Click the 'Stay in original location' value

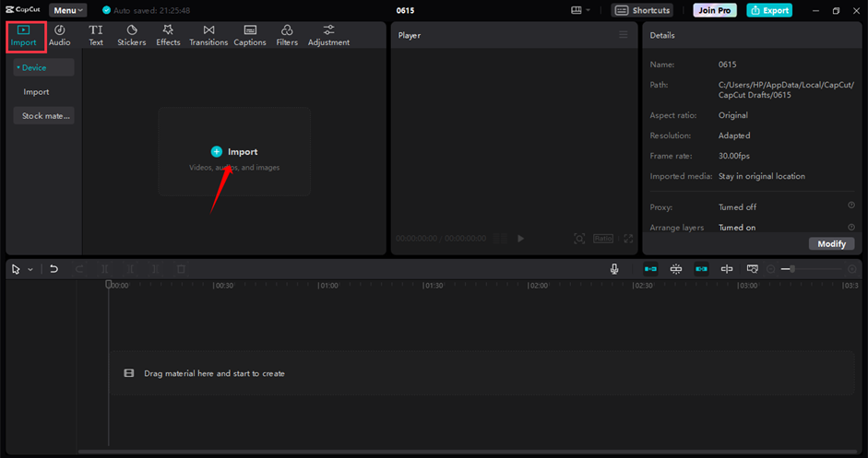[x=762, y=176]
